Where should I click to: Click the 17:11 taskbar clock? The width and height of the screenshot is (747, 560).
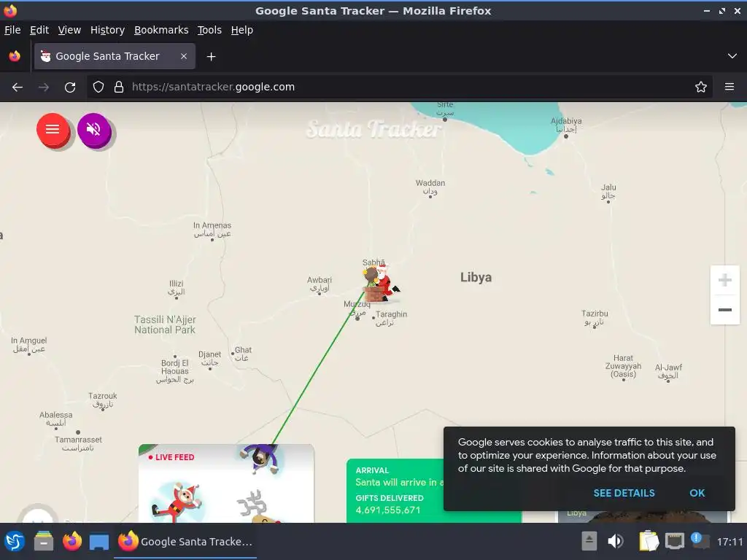click(x=729, y=542)
